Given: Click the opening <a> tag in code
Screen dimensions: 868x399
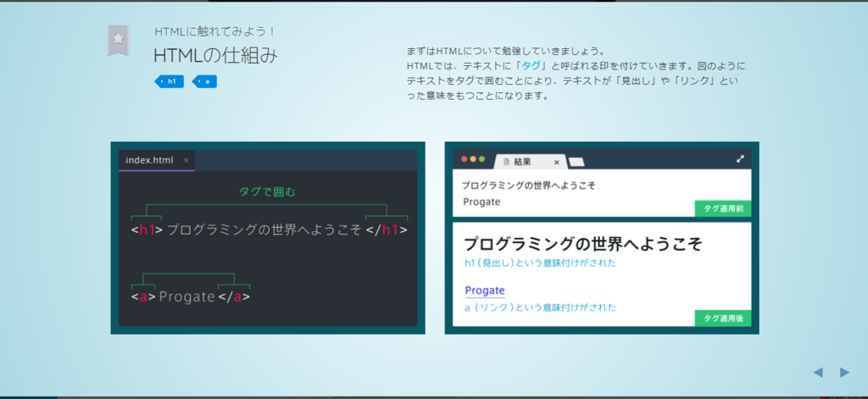Looking at the screenshot, I should pos(144,297).
